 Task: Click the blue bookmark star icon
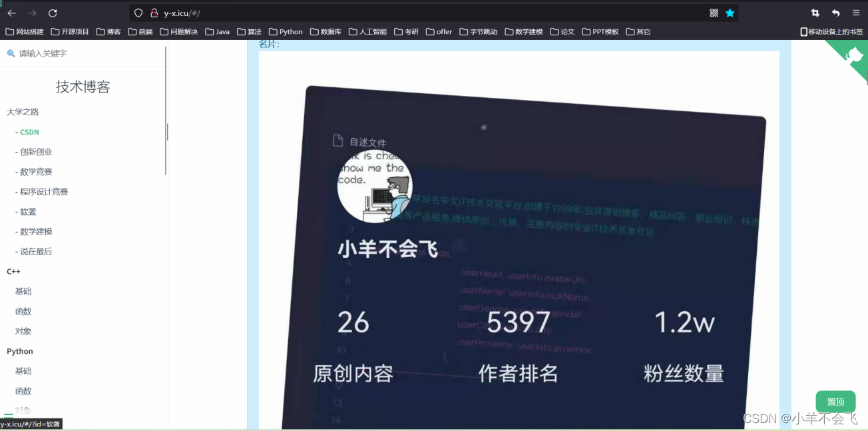(x=730, y=13)
